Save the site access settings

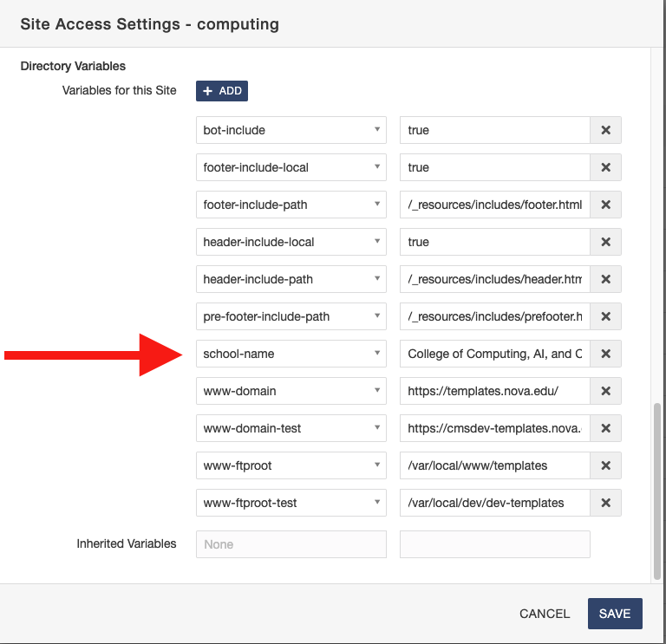coord(614,614)
